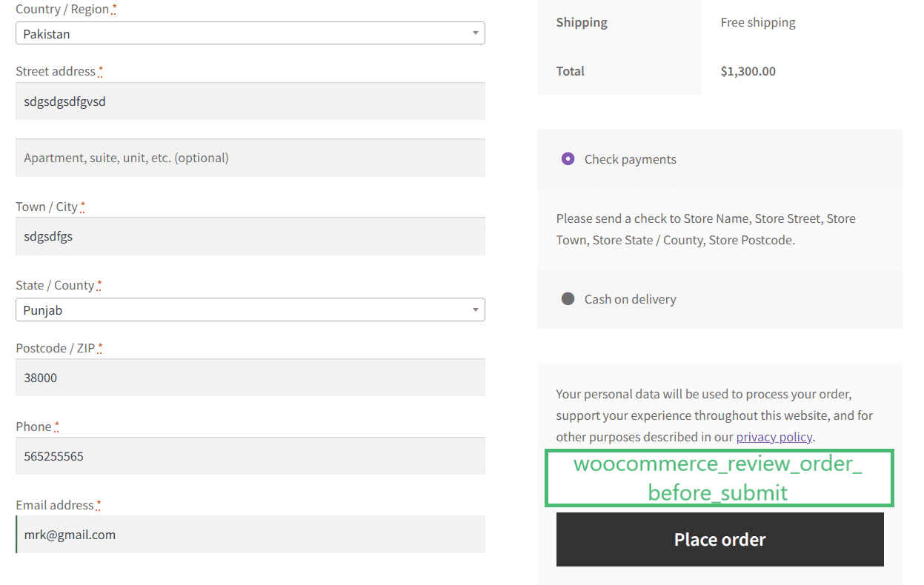Click the 'Please send a check' payment instructions

click(x=706, y=229)
